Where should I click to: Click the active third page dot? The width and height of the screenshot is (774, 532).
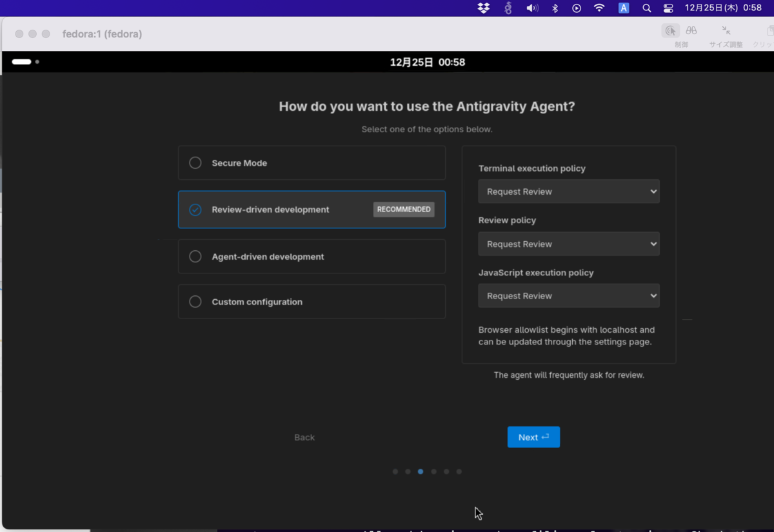(x=421, y=471)
